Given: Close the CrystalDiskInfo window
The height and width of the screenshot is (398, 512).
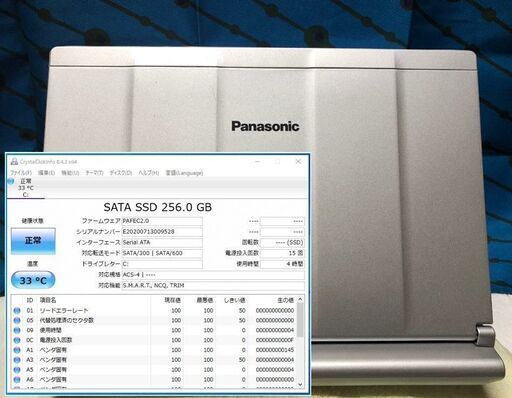Looking at the screenshot, I should pyautogui.click(x=298, y=161).
